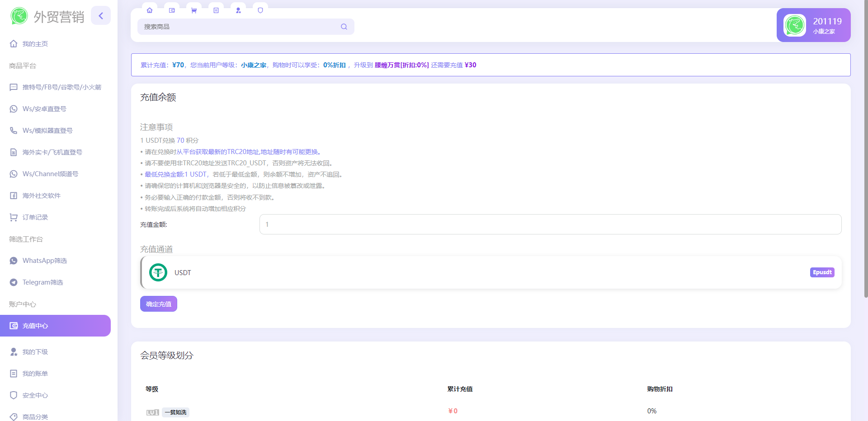Open 我的账单 from account center
Viewport: 868px width, 421px height.
point(35,373)
